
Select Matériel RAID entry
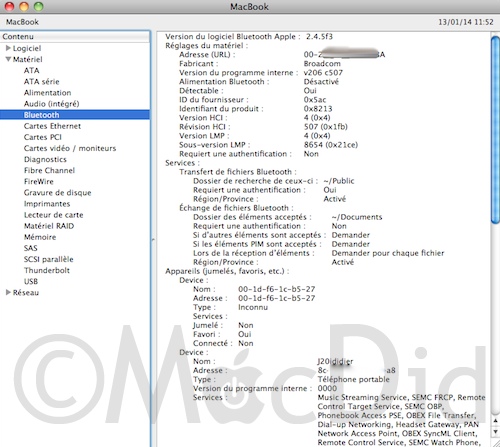click(49, 226)
